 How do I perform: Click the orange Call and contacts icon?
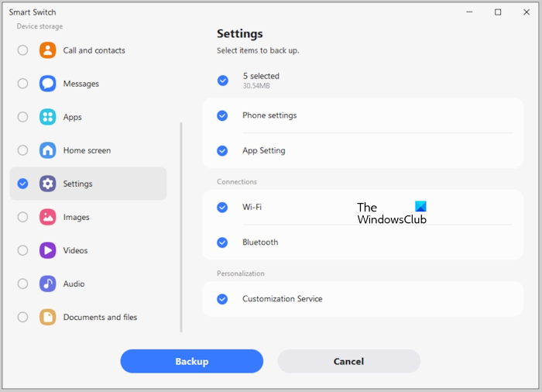(48, 50)
